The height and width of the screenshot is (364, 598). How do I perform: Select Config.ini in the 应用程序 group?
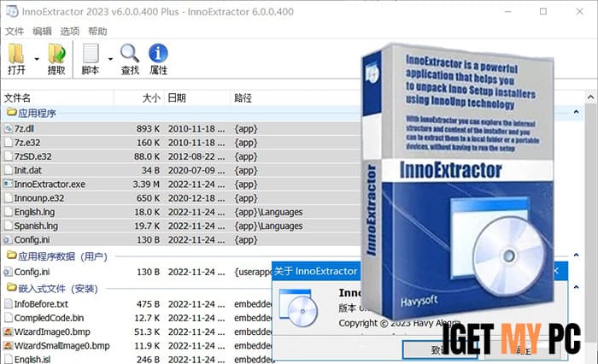181,240
